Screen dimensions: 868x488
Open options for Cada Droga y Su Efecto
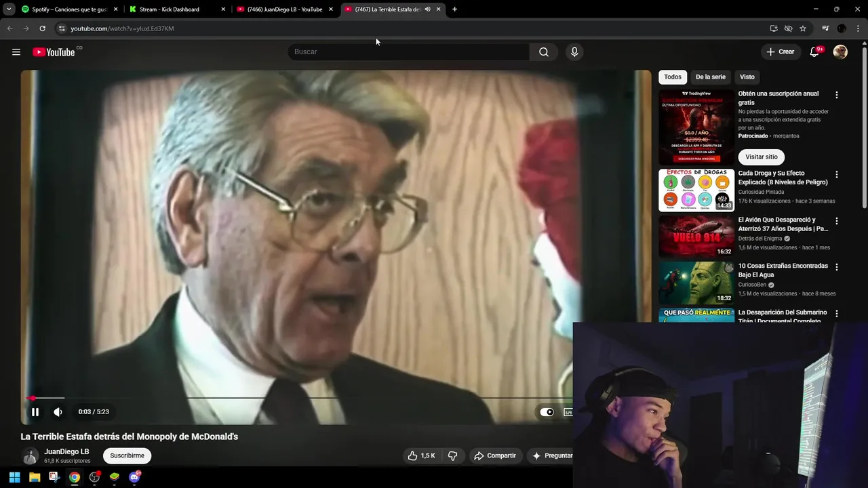(836, 174)
